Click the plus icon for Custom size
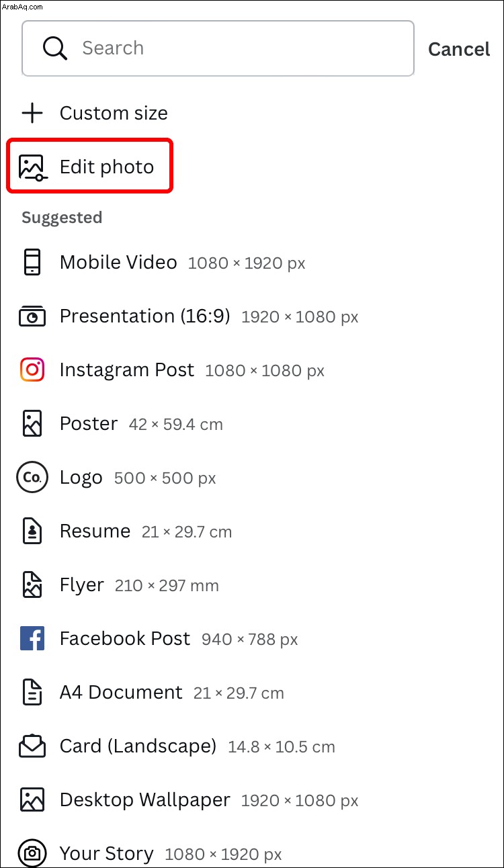The width and height of the screenshot is (504, 868). coord(32,113)
